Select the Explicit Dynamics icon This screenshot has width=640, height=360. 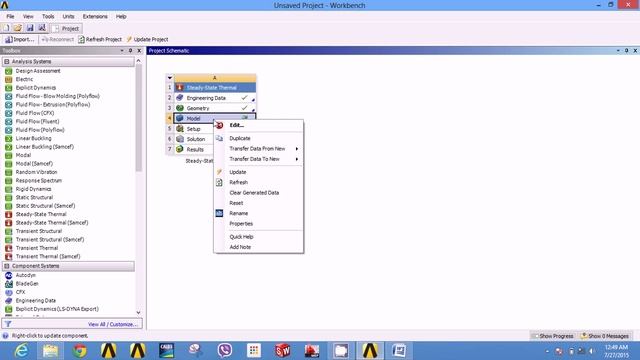click(x=9, y=88)
